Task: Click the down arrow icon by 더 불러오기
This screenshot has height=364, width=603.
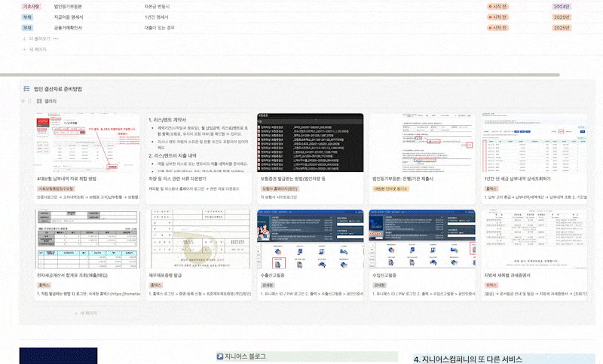Action: (24, 38)
